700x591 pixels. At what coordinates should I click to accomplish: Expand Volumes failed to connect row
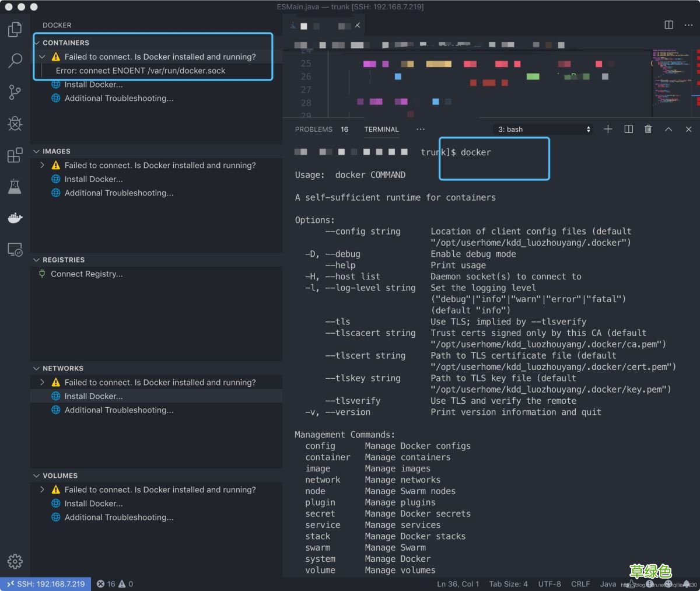(x=42, y=489)
